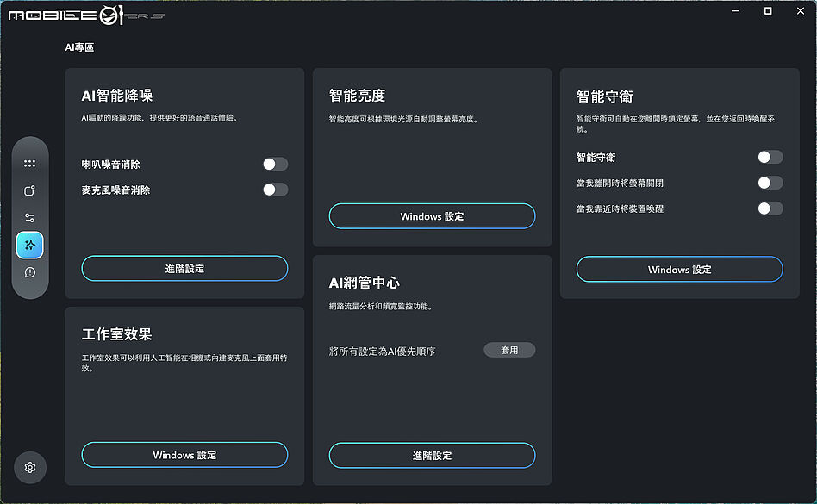
Task: Open the apps grid sidebar icon
Action: click(29, 164)
